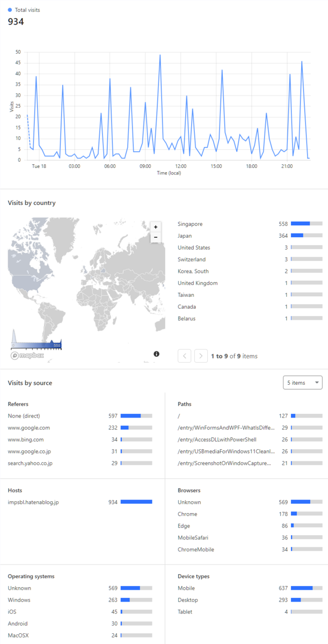
Task: Filter by Unknown operating system
Action: point(80,588)
